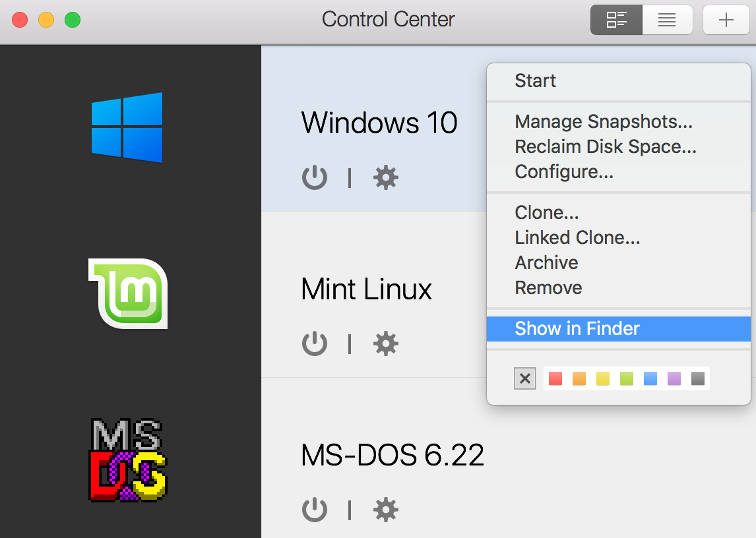Select the Mint Linux name text
The width and height of the screenshot is (756, 538).
[366, 289]
